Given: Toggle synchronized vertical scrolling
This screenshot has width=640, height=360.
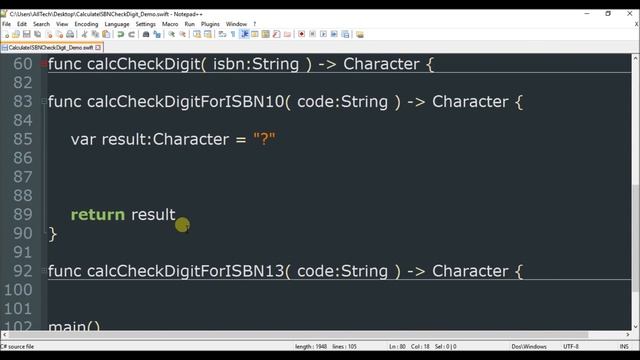Looking at the screenshot, I should coord(197,35).
